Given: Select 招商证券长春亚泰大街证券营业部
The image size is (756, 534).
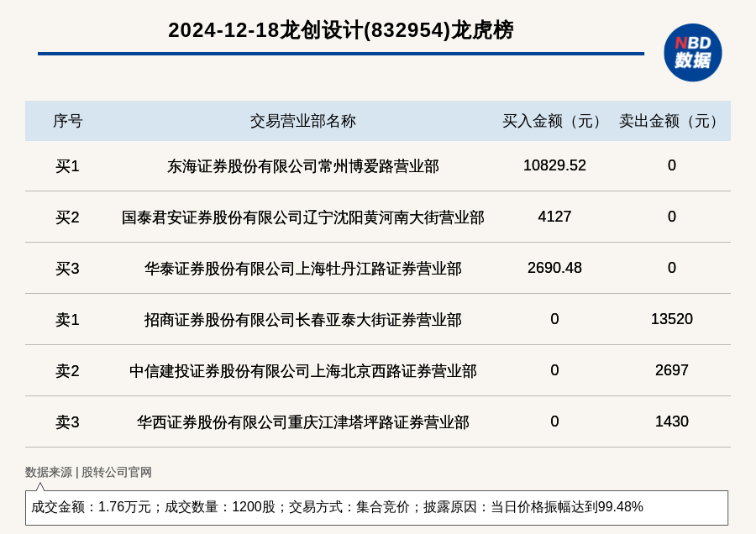Looking at the screenshot, I should tap(302, 320).
